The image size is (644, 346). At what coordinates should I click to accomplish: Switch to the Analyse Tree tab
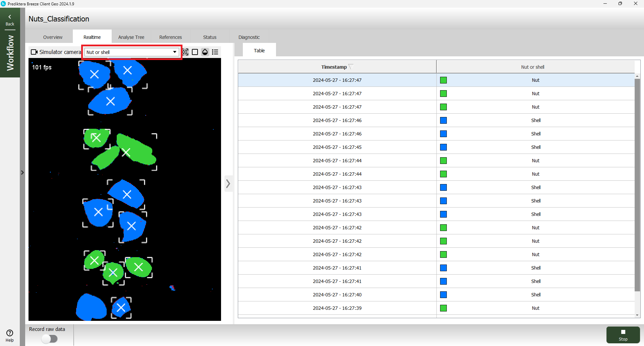tap(131, 37)
